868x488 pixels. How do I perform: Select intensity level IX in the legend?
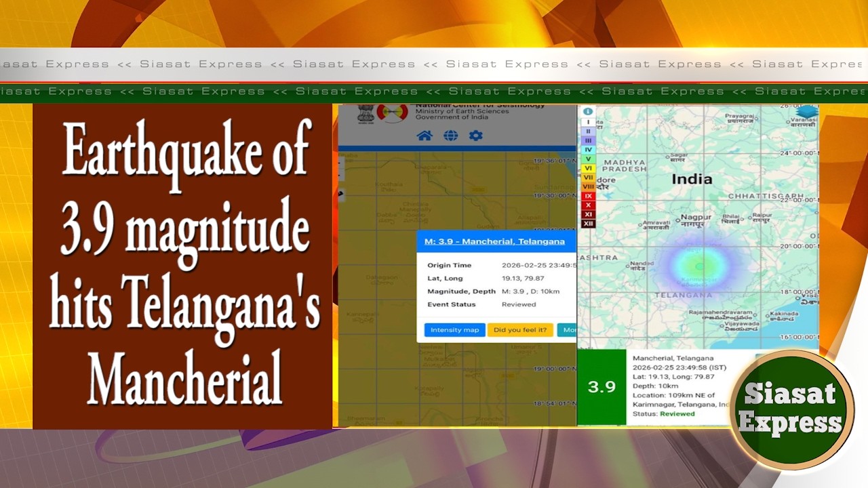pyautogui.click(x=588, y=196)
